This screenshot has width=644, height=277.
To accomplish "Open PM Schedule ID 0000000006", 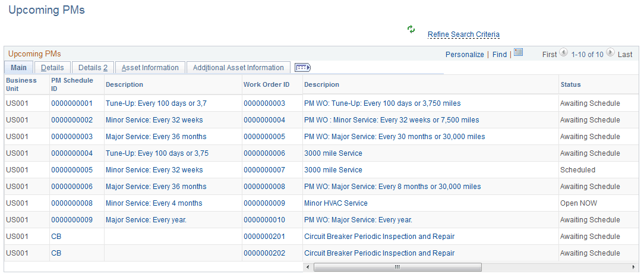I will [72, 187].
